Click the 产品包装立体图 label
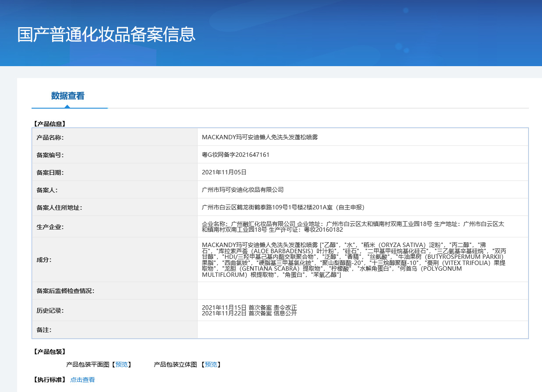Screen dimensions: 542x392 click(176, 364)
